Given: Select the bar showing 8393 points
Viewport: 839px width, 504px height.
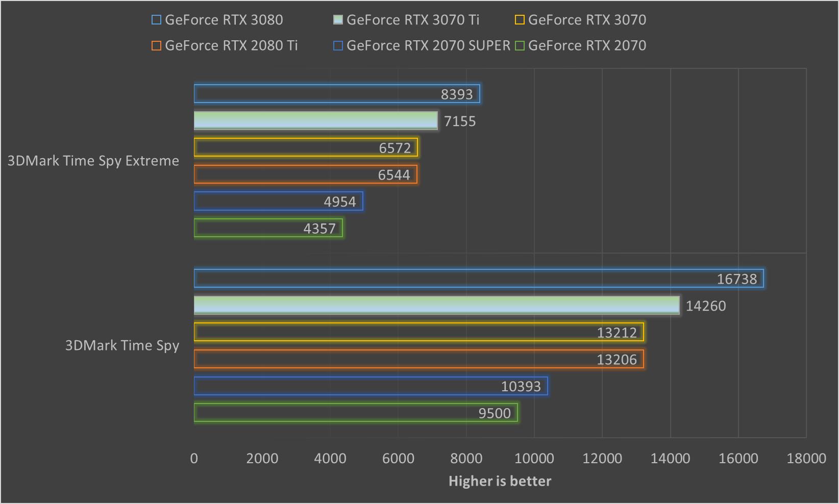Looking at the screenshot, I should tap(337, 93).
